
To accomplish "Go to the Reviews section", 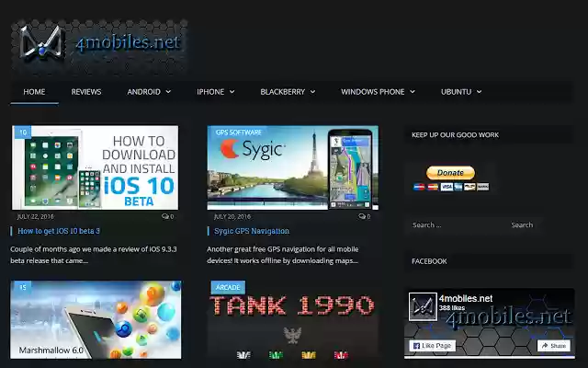I will 86,92.
